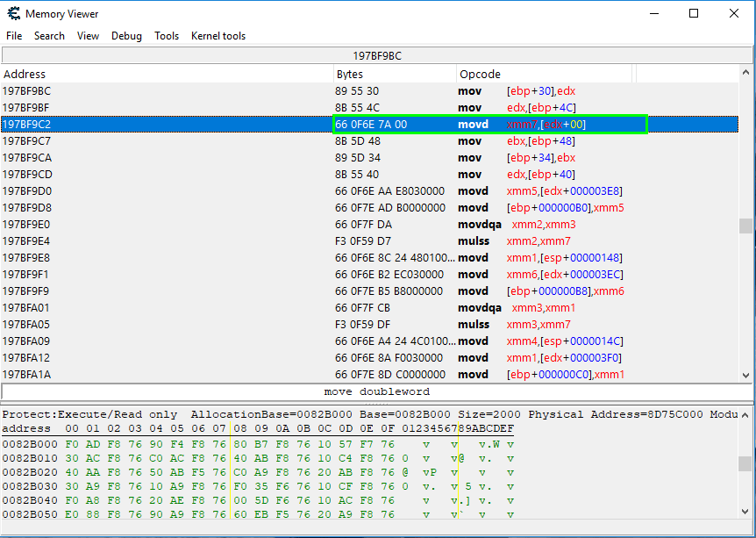Viewport: 756px width, 538px height.
Task: Click the disassembler scrollbar up arrow
Action: click(745, 73)
